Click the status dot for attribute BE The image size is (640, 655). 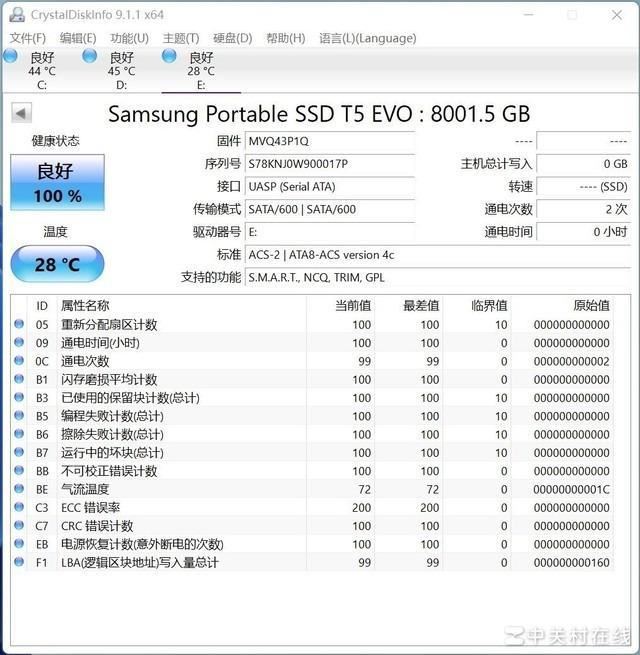[x=19, y=489]
